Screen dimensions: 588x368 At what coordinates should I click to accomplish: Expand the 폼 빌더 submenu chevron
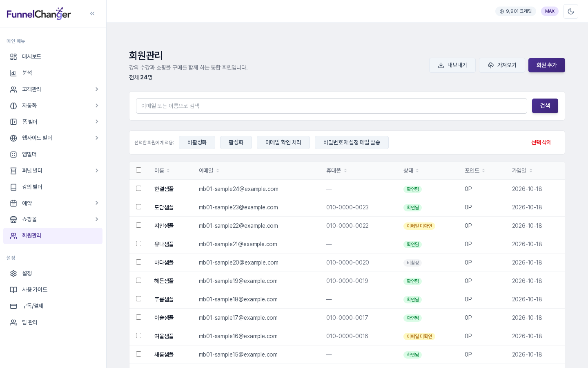pos(97,121)
